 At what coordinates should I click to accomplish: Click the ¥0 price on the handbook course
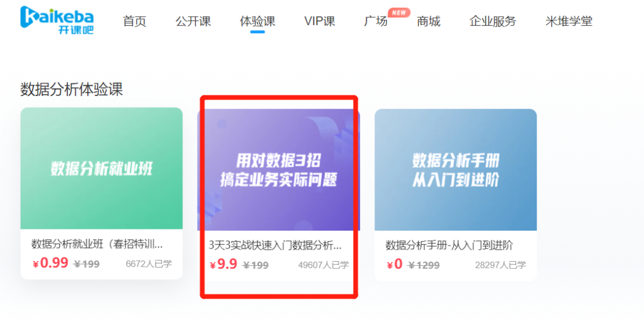tap(395, 264)
